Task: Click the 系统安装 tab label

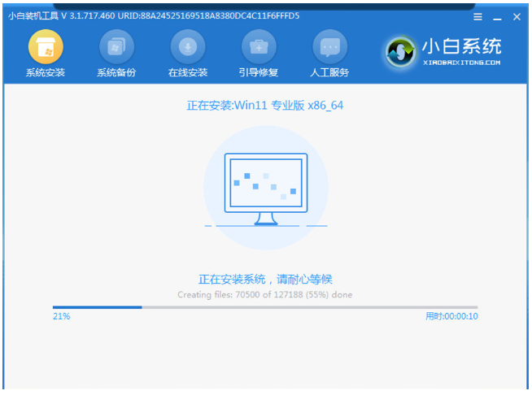Action: (46, 72)
